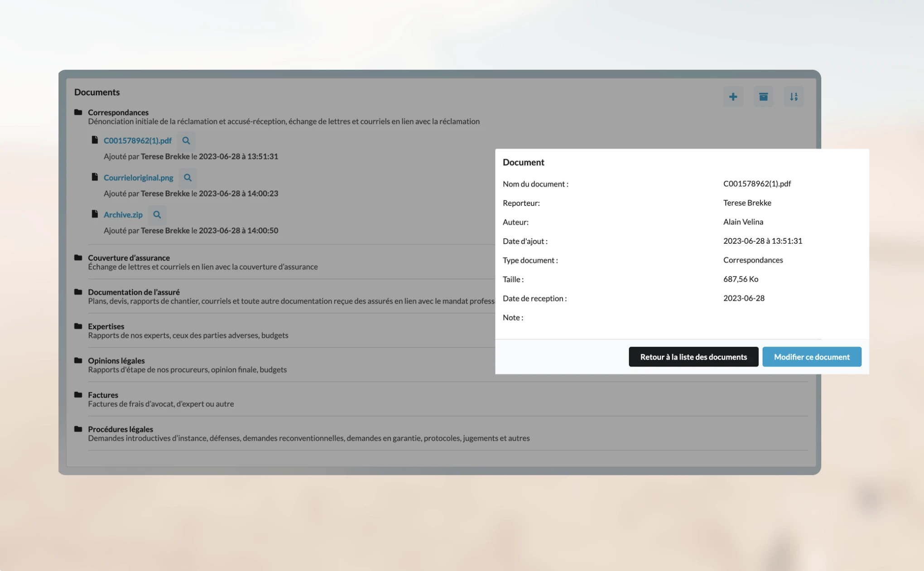Open the Courrieloriginal.png file link
924x571 pixels.
tap(138, 178)
